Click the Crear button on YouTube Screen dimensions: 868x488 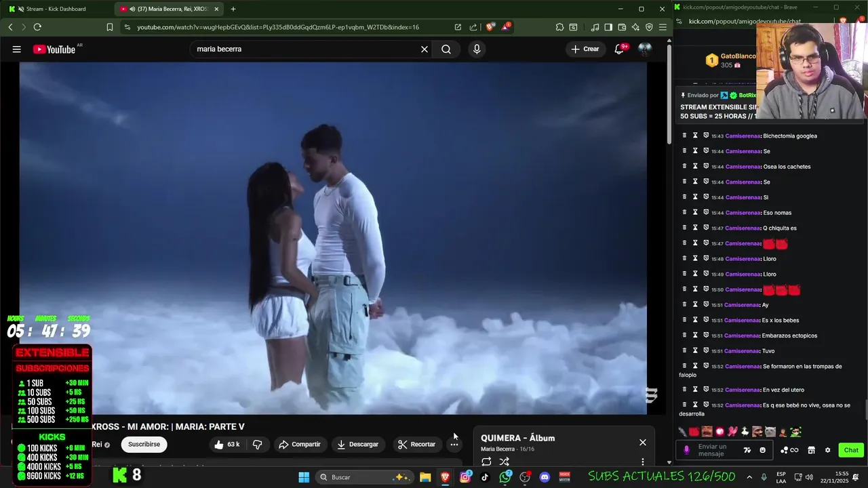(585, 49)
